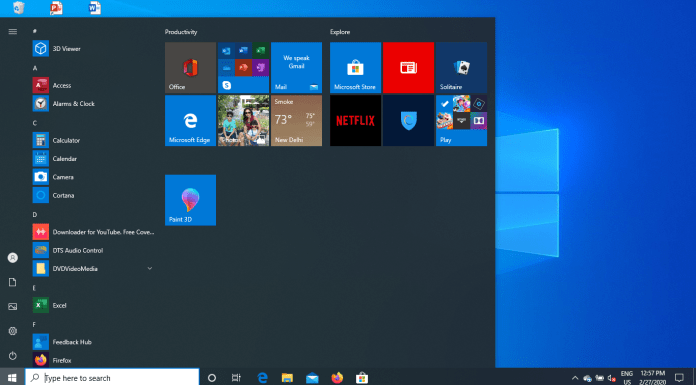Click the Power button in the Start sidebar
The width and height of the screenshot is (696, 385).
coord(12,355)
